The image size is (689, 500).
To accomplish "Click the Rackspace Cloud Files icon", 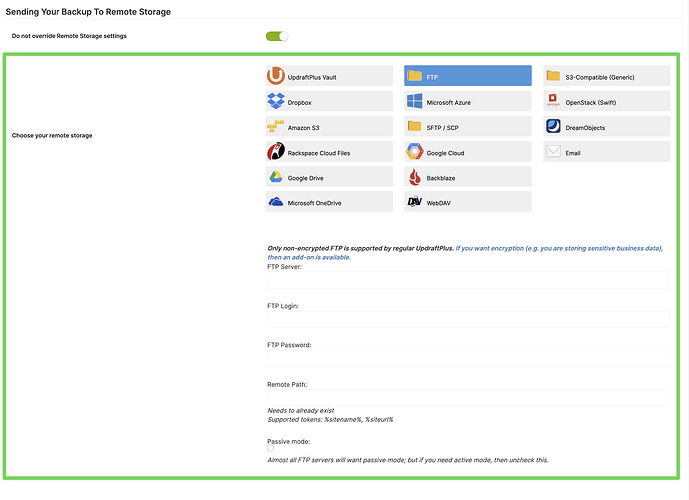I will pos(276,152).
